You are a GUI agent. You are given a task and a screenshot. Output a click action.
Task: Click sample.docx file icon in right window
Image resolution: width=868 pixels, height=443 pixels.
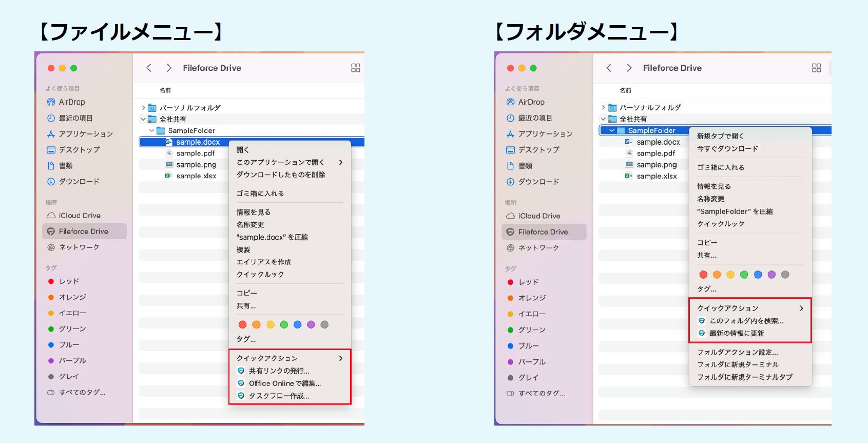pos(629,142)
